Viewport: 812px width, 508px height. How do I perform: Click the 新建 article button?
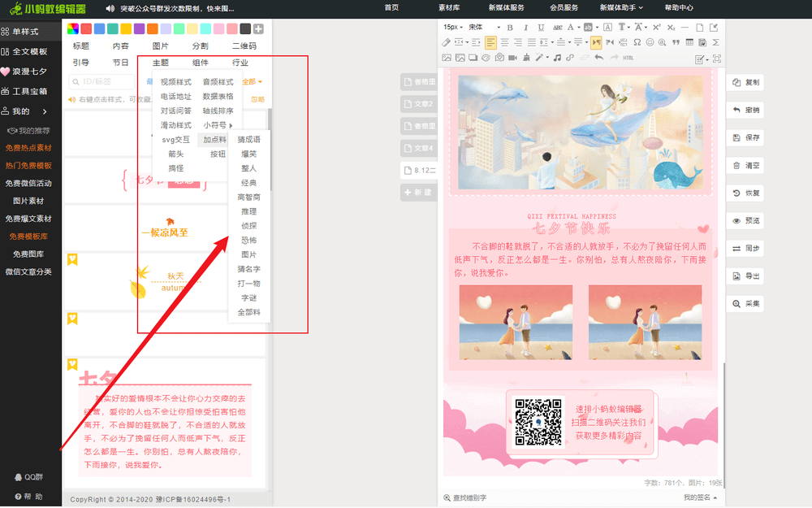tap(418, 193)
